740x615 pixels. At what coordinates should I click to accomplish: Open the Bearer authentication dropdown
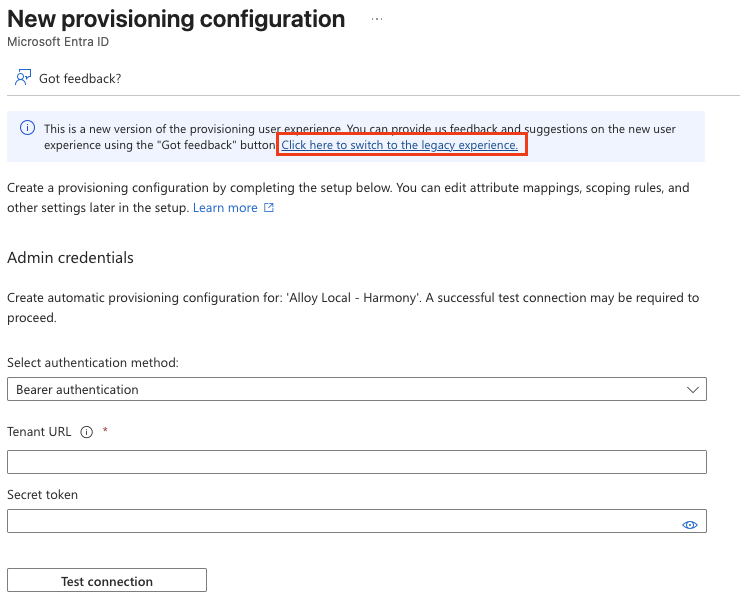[x=357, y=389]
